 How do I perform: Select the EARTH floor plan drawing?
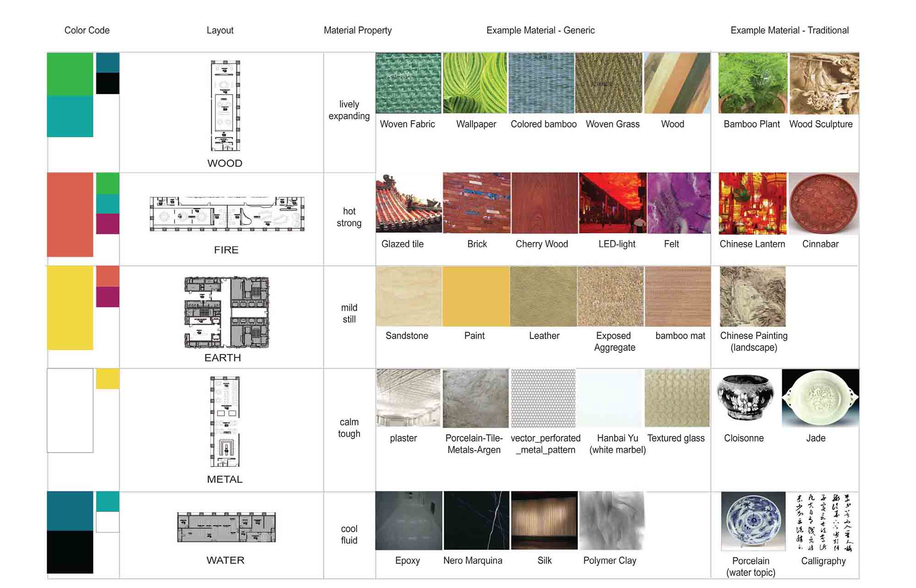point(226,312)
